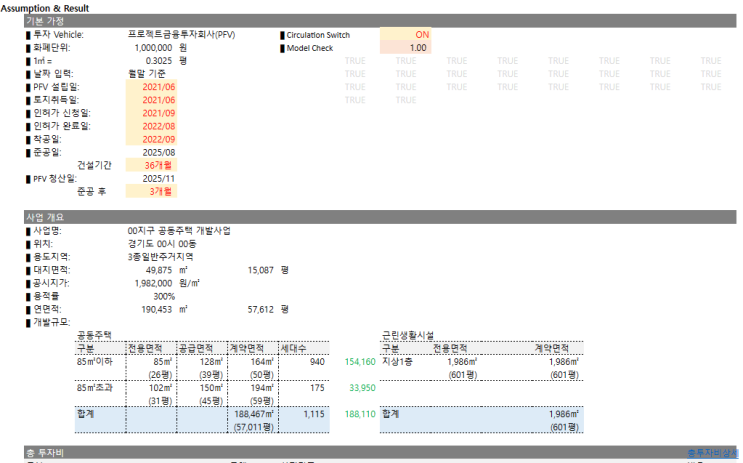Click the 194㎡ 계약면적 cell
Screen dimensions: 743x463
pyautogui.click(x=262, y=388)
